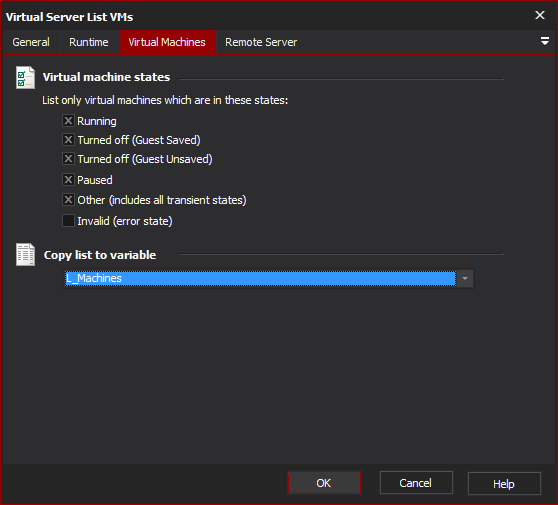
Task: Switch to the Runtime tab
Action: pyautogui.click(x=89, y=42)
